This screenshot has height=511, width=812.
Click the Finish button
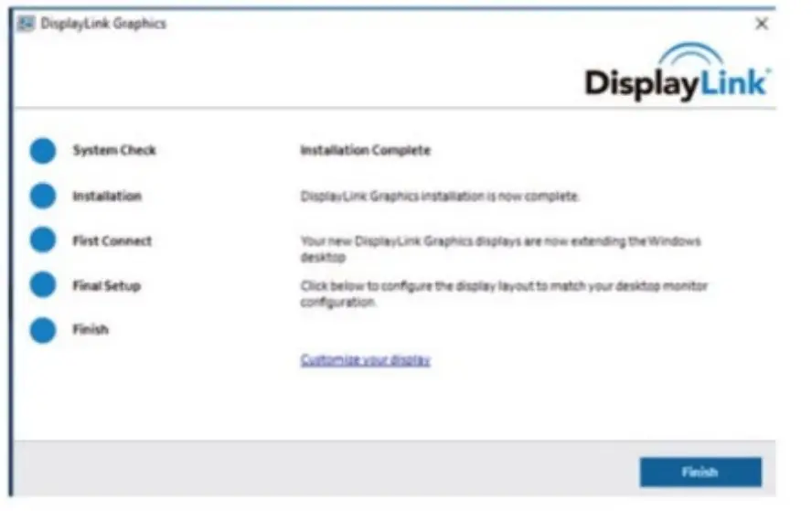(x=700, y=472)
